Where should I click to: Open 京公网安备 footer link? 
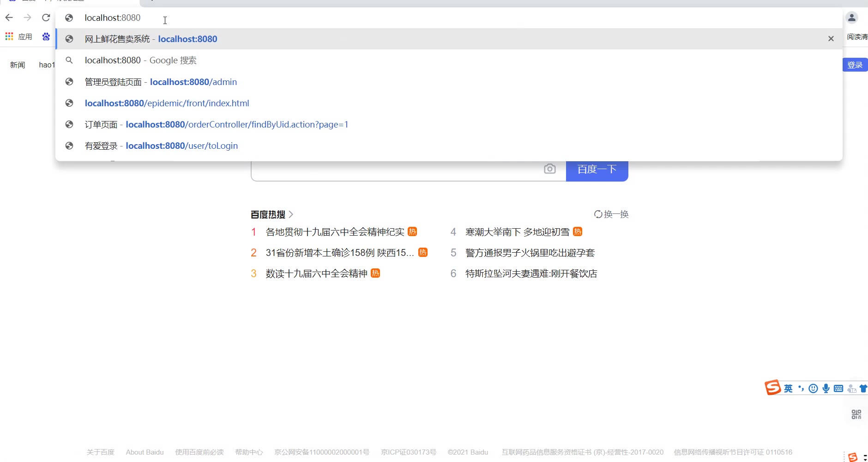pyautogui.click(x=322, y=452)
